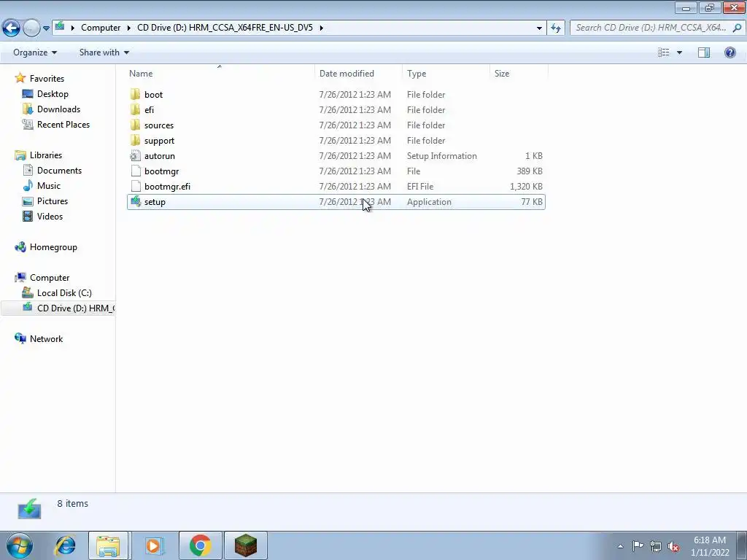Open the Action Center flag icon
The width and height of the screenshot is (747, 560).
click(638, 546)
